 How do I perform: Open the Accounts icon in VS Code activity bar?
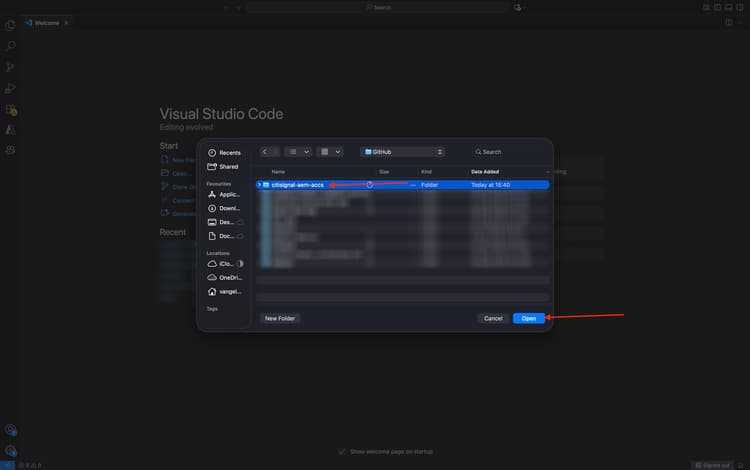[x=11, y=430]
